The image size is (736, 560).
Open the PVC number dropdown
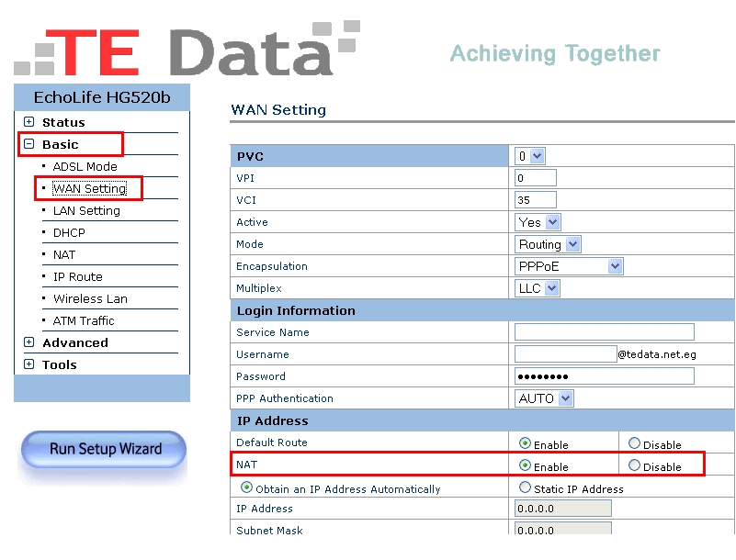[530, 156]
